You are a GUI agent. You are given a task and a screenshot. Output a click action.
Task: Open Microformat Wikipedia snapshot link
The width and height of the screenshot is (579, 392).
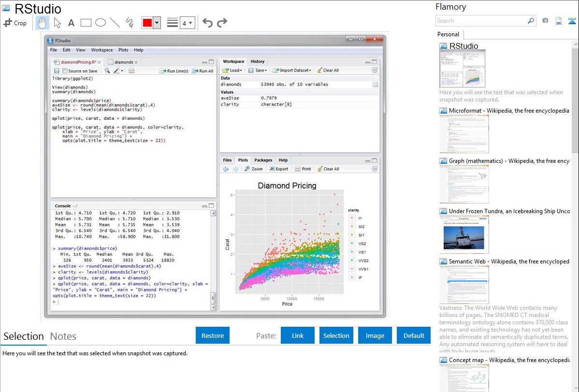pyautogui.click(x=509, y=111)
